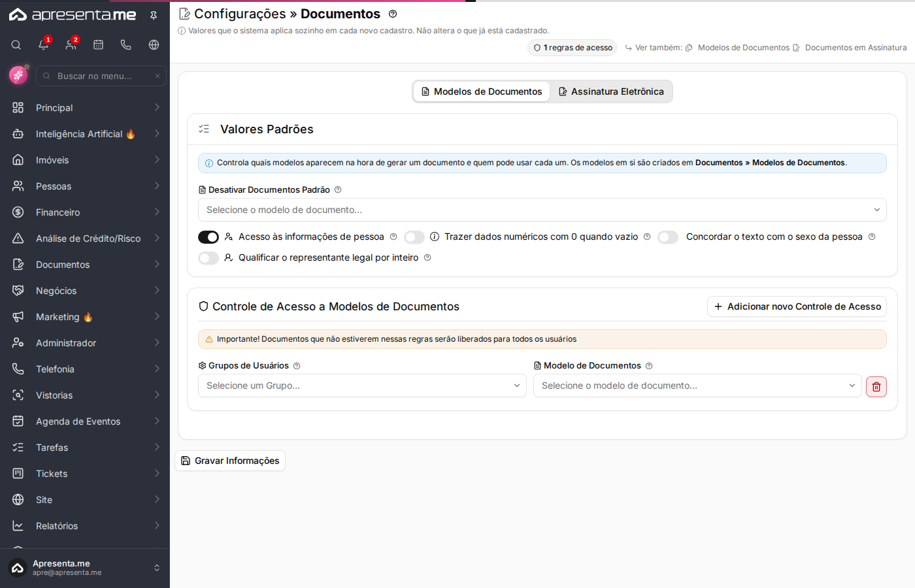Click Adicionar novo Controle de Acesso
The image size is (915, 588).
point(797,306)
